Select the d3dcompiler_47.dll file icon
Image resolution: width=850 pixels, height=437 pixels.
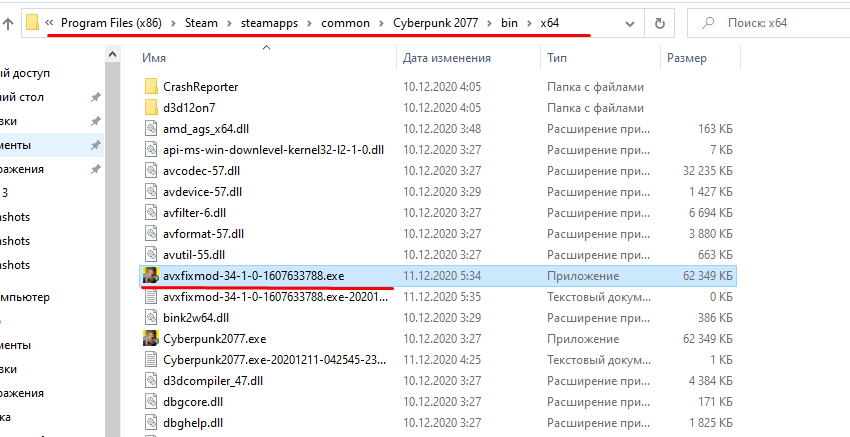151,381
